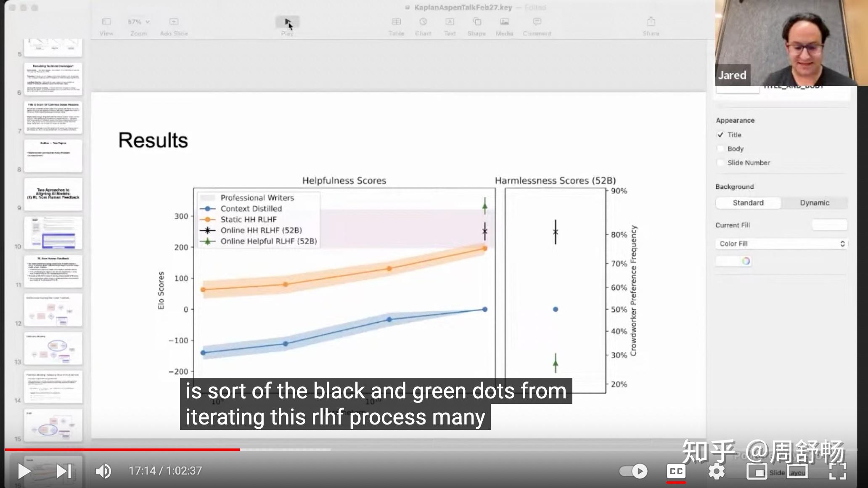This screenshot has width=868, height=488.
Task: Open YouTube settings gear icon
Action: pyautogui.click(x=716, y=471)
